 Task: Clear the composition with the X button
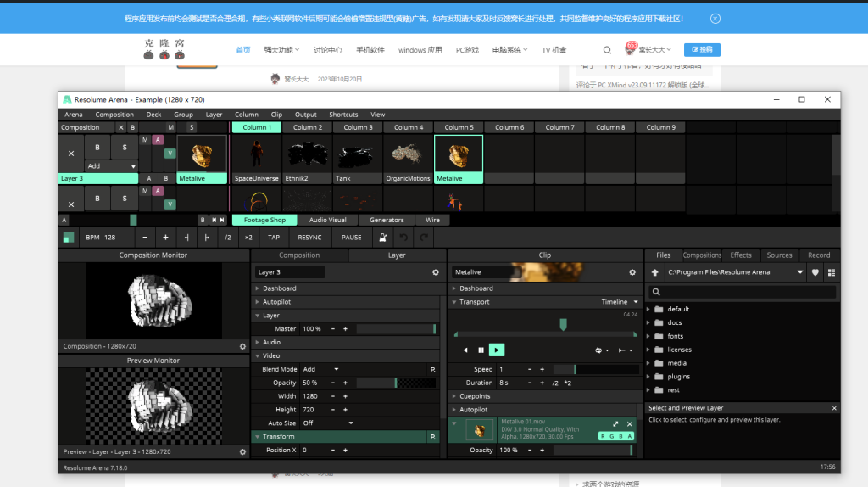point(120,127)
